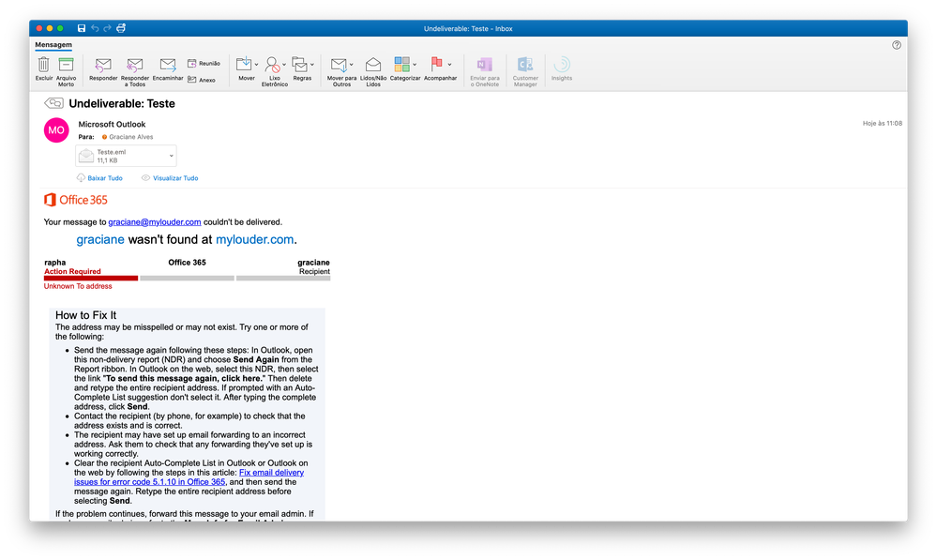Image resolution: width=937 pixels, height=560 pixels.
Task: Reply with a meeting via Reunião
Action: coord(204,64)
